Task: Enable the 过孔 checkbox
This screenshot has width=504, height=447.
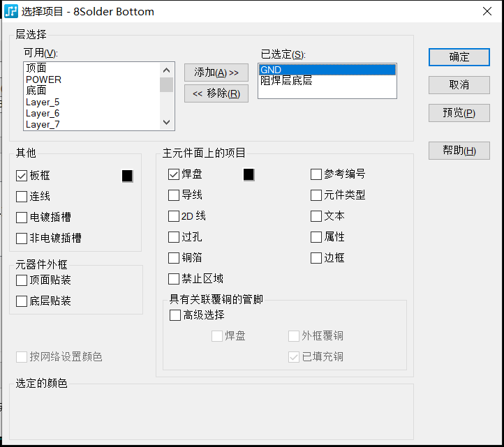Action: click(x=174, y=237)
